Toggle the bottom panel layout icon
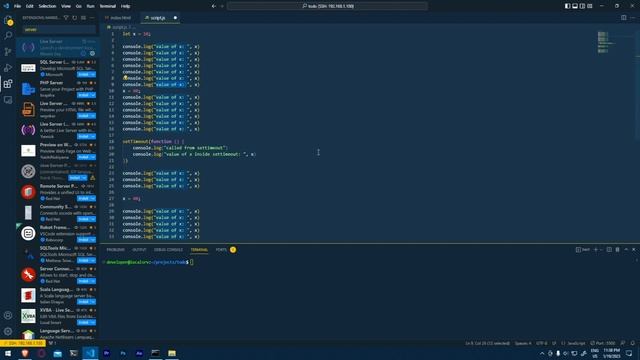 tap(575, 6)
